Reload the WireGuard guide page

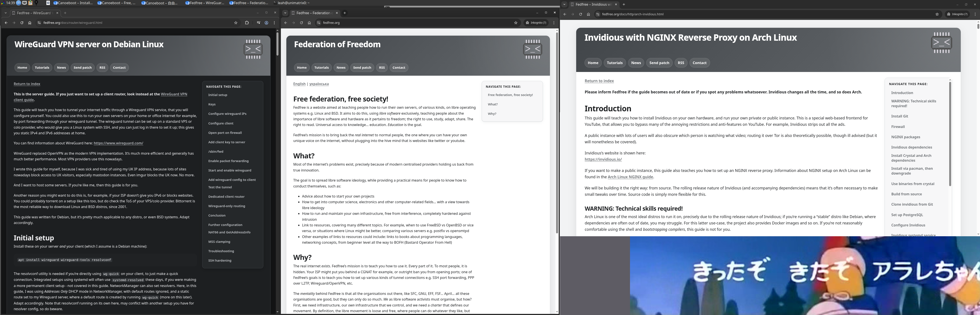pos(22,23)
